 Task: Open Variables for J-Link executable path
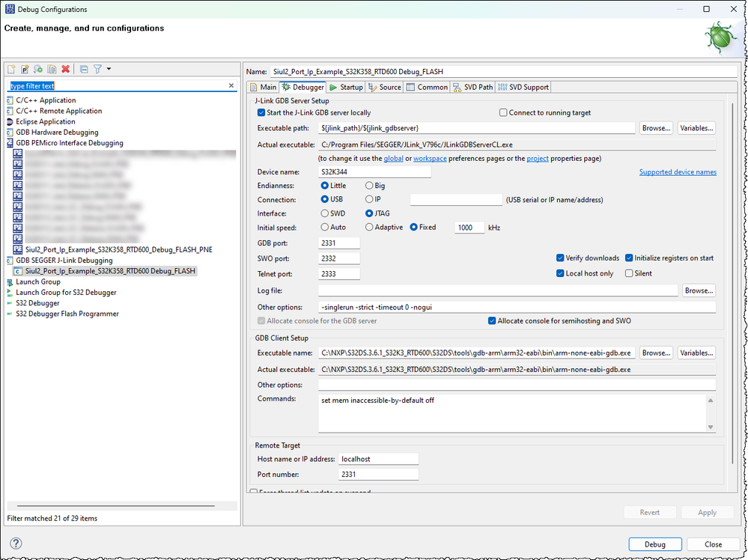click(696, 128)
